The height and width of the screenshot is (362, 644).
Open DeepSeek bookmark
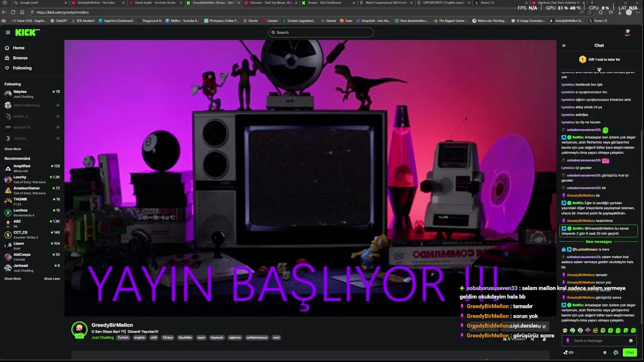373,21
